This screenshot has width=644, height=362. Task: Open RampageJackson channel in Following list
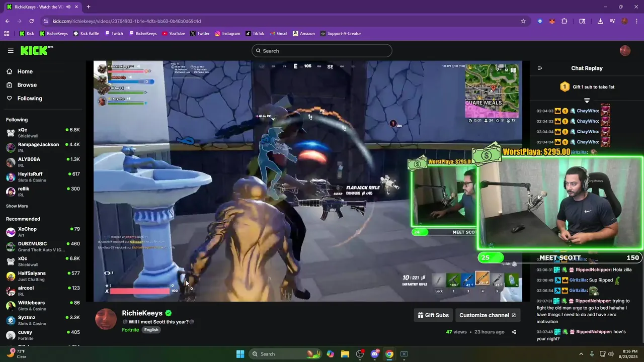click(43, 147)
